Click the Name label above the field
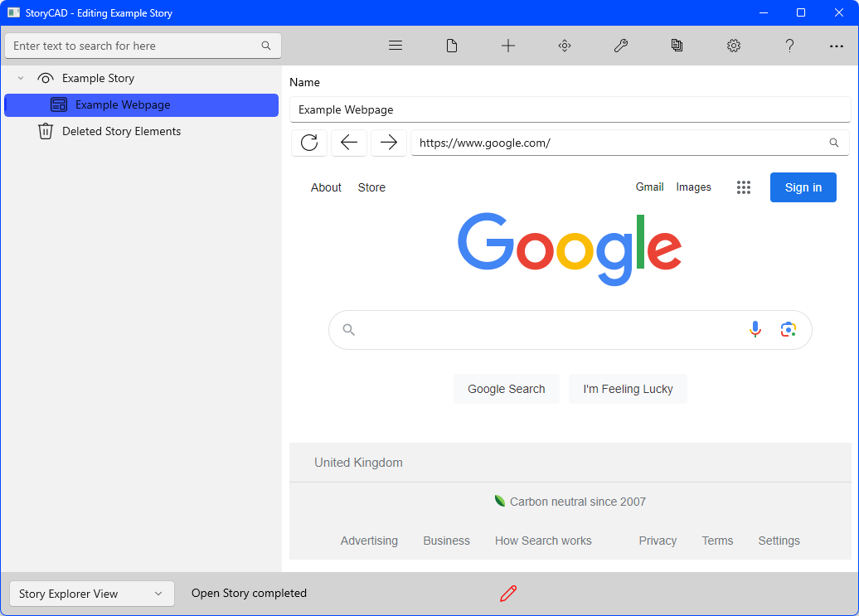 click(x=304, y=82)
